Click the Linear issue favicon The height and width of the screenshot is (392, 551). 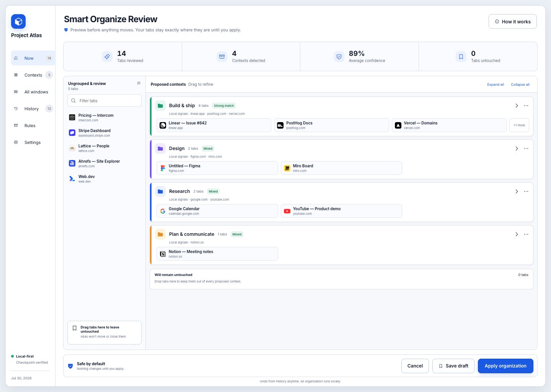tap(163, 125)
